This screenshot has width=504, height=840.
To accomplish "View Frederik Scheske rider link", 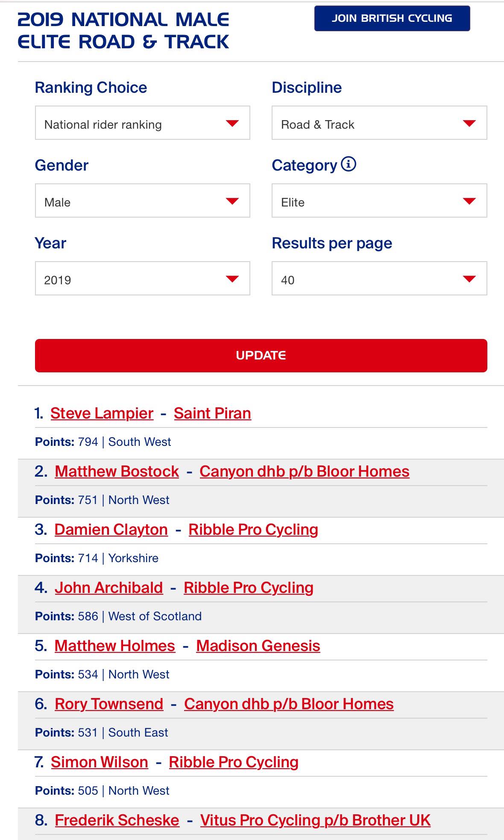I will coord(117,820).
